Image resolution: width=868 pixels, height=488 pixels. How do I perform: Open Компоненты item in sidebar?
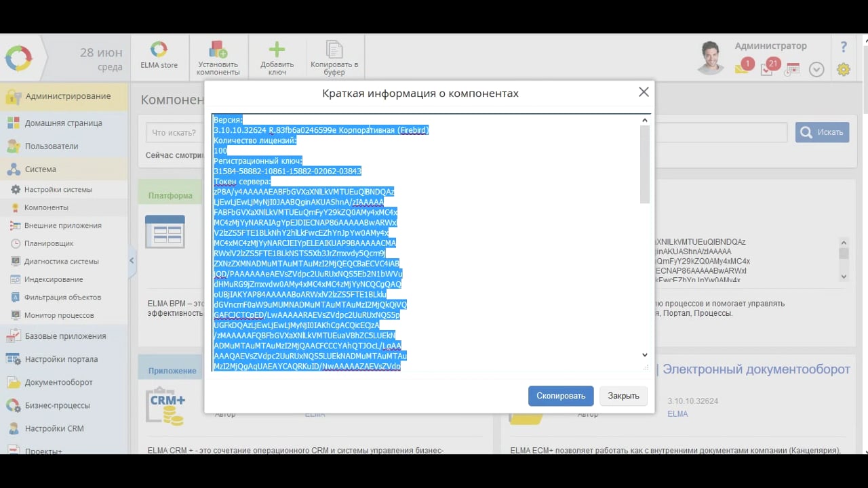tap(46, 207)
